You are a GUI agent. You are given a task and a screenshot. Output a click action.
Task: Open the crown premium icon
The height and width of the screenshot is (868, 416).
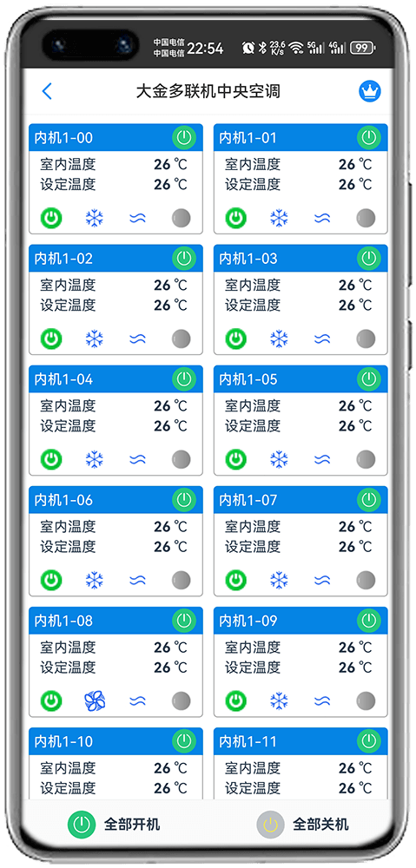point(369,91)
